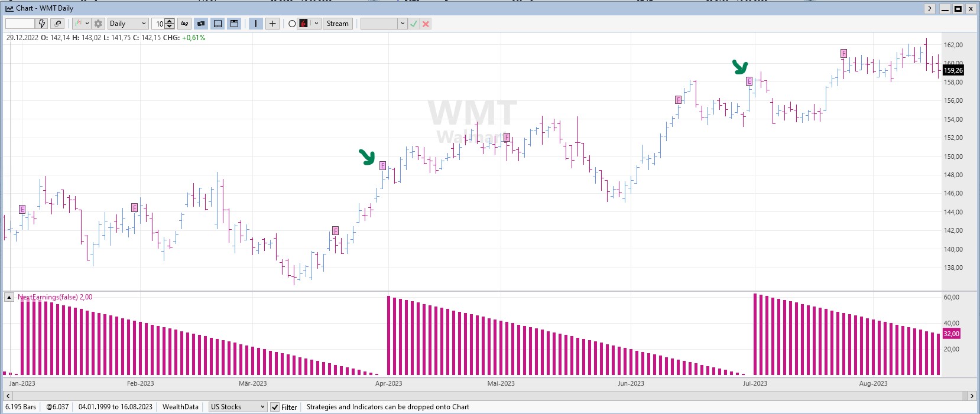Toggle the window header layout icon
This screenshot has height=414, width=980.
(234, 24)
